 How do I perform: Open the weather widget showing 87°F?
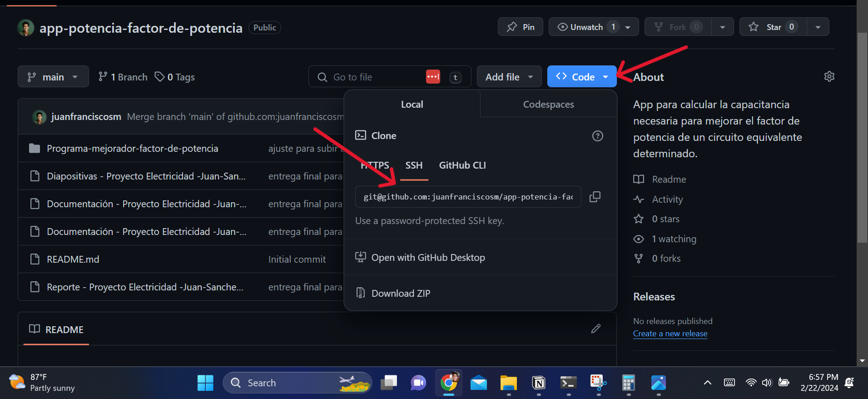click(x=42, y=383)
